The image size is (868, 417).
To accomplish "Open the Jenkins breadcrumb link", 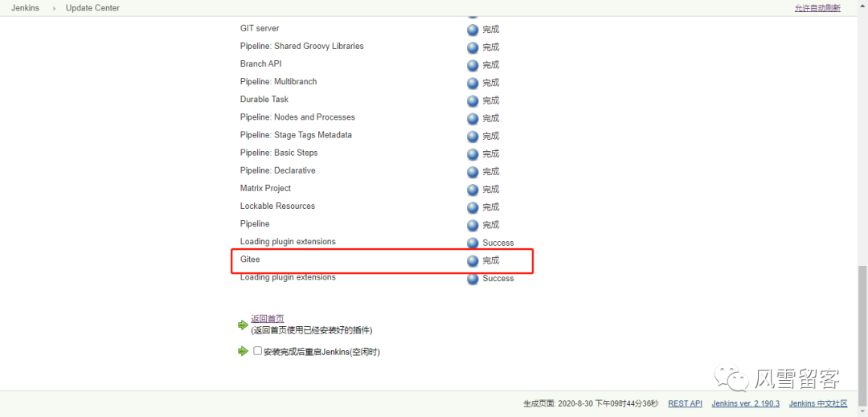I will click(x=25, y=8).
